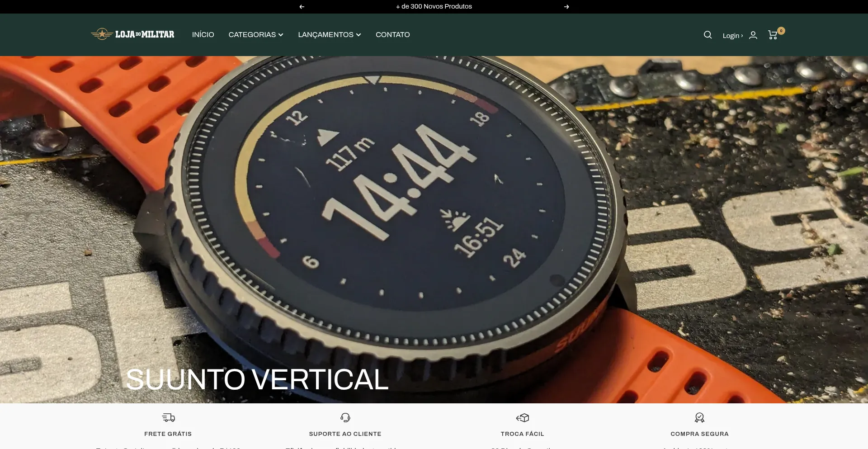The width and height of the screenshot is (868, 449).
Task: Select the COMPRA SEGURA label
Action: tap(700, 434)
